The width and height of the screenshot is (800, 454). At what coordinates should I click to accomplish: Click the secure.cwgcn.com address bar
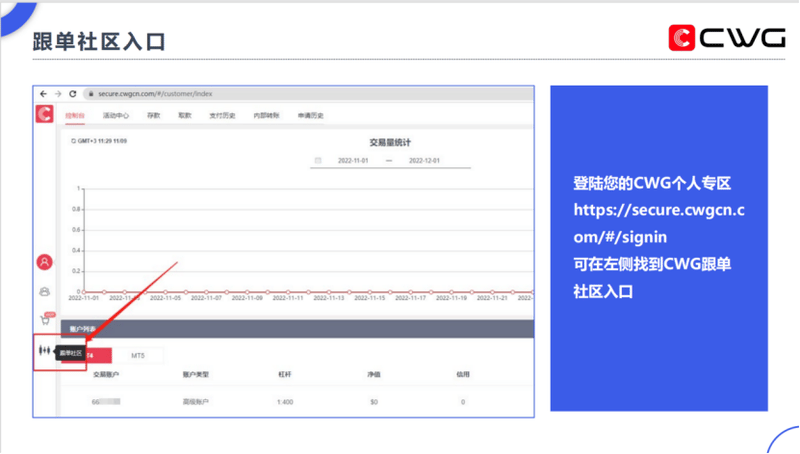coord(308,94)
